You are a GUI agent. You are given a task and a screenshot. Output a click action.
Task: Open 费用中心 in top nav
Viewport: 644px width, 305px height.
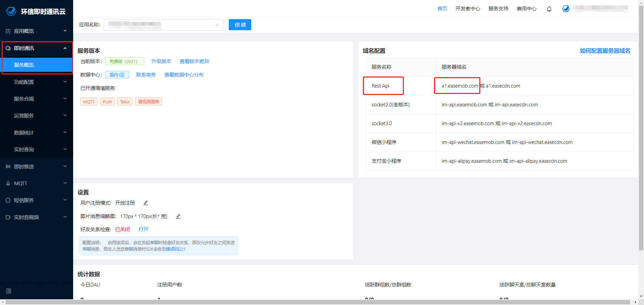(x=526, y=9)
